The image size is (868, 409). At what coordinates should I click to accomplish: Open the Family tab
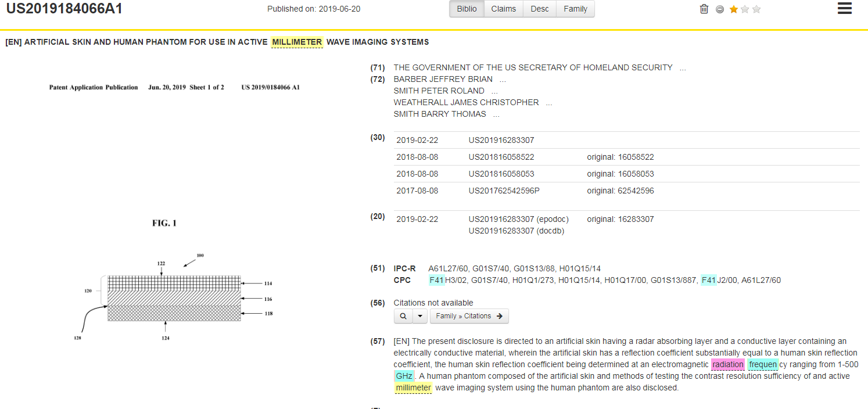(575, 9)
